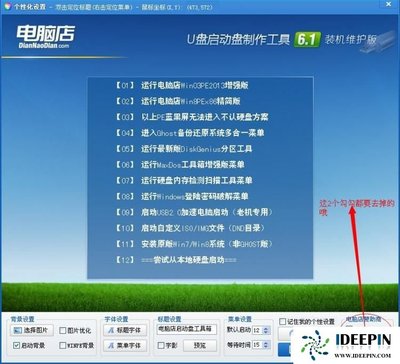This screenshot has height=364, width=400.
Task: Select menu item 05 DiskGenius分区工具
Action: pos(184,149)
